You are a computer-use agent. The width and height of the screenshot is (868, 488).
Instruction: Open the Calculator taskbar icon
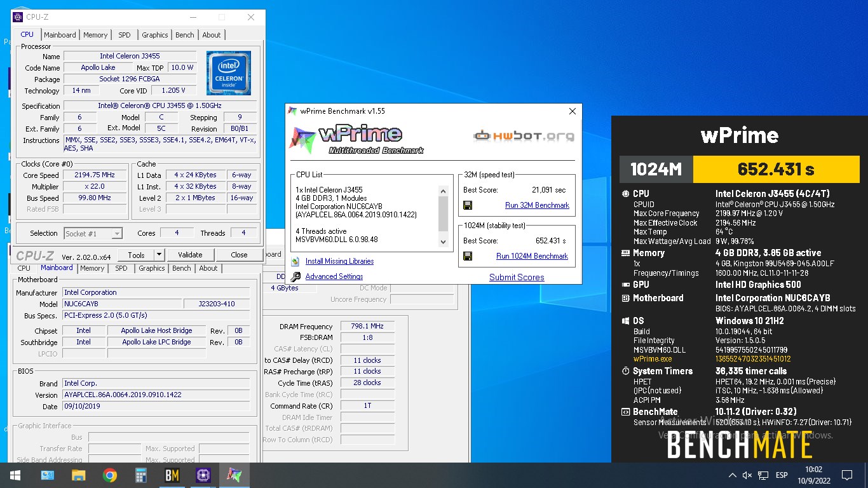(141, 475)
